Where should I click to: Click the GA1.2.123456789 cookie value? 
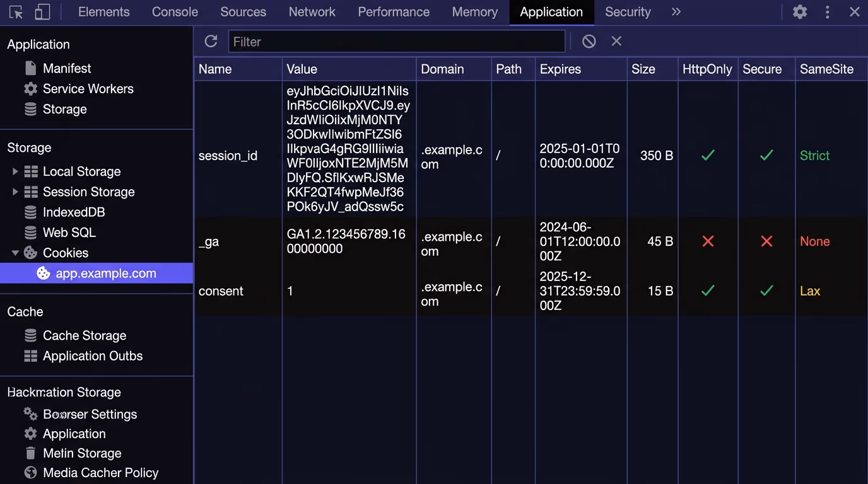(x=346, y=241)
